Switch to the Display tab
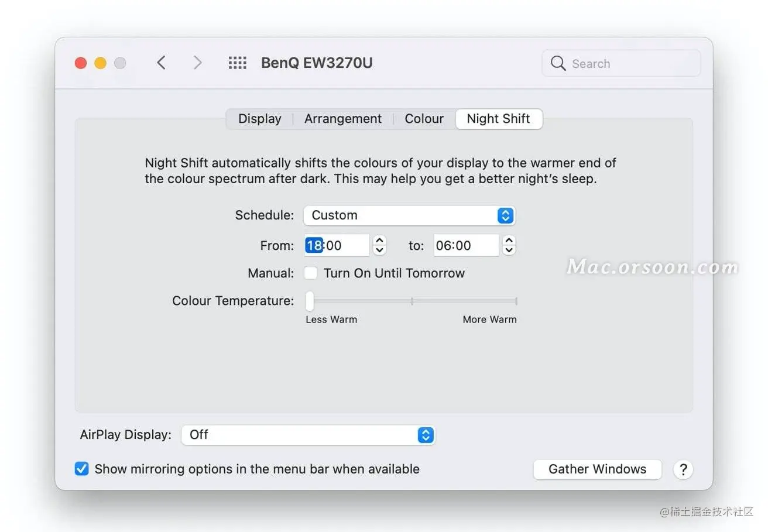This screenshot has width=768, height=532. (259, 119)
